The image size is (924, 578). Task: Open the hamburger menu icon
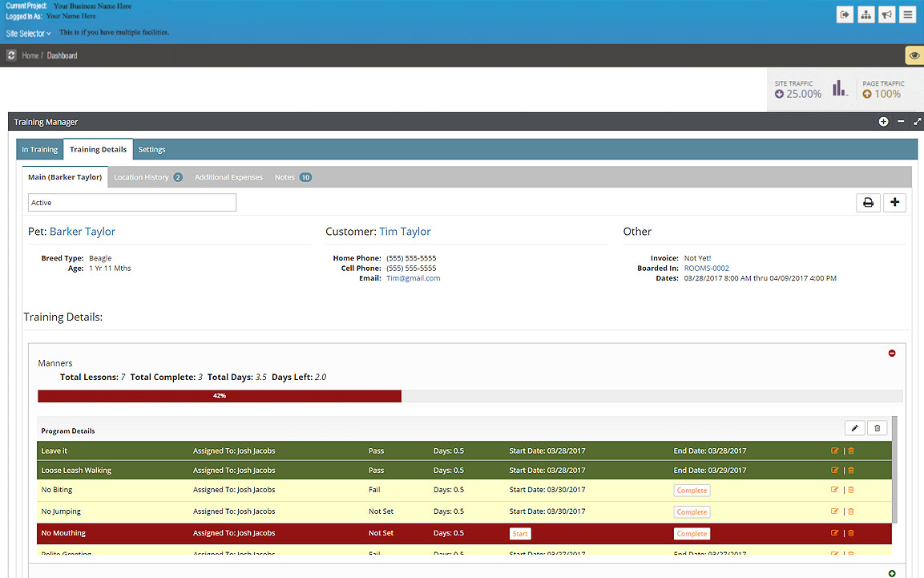click(x=907, y=14)
